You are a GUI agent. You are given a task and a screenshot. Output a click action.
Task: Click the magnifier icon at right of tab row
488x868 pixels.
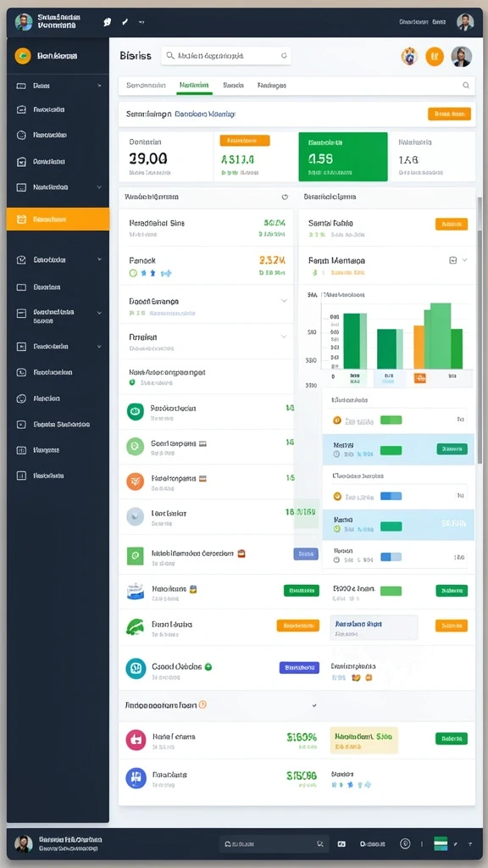click(466, 86)
